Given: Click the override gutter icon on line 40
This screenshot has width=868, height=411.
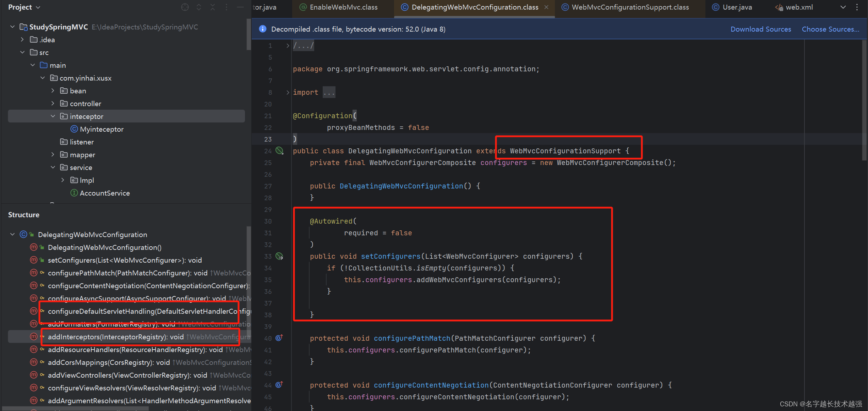Looking at the screenshot, I should pos(279,338).
